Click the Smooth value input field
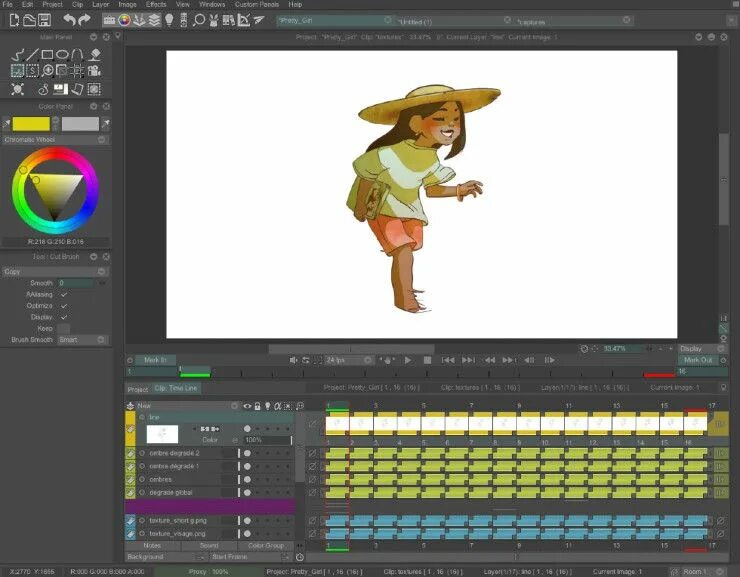Screen dimensions: 740x577 tap(76, 283)
